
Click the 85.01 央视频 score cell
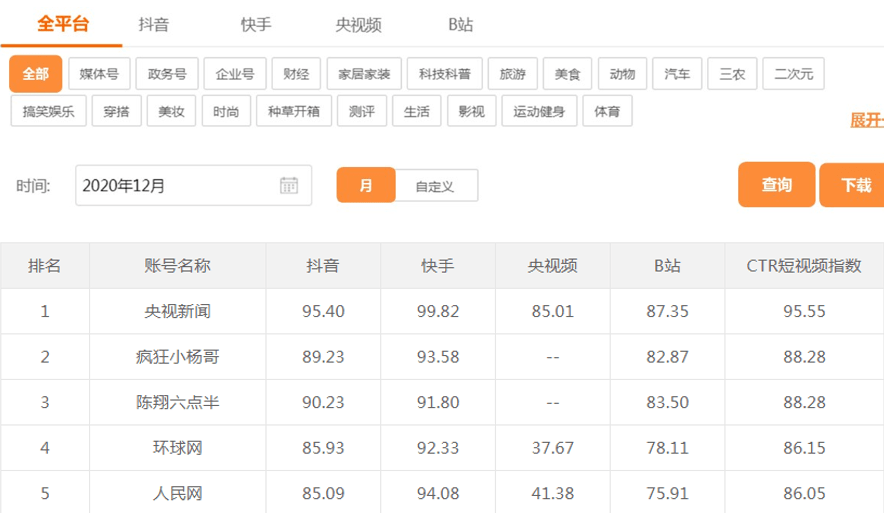(x=552, y=311)
